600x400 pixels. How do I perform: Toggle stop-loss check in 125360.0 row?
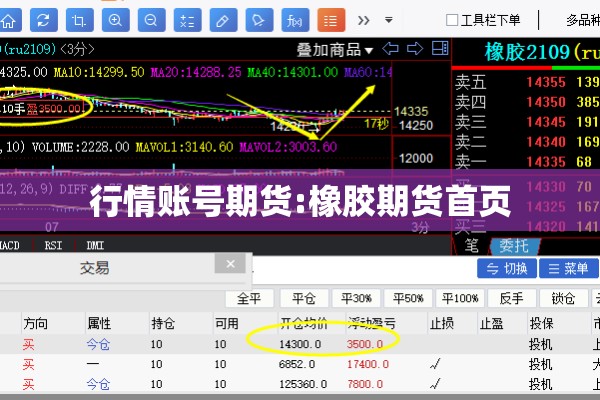pos(435,384)
